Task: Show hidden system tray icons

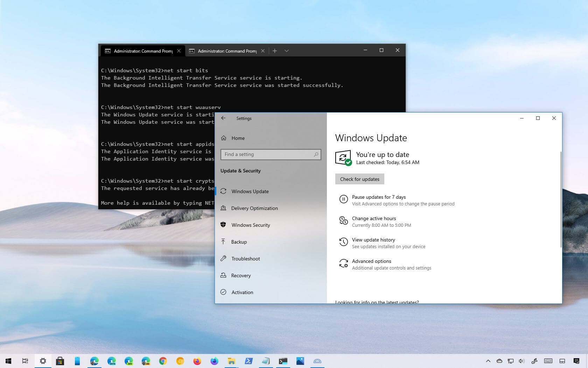Action: tap(488, 361)
